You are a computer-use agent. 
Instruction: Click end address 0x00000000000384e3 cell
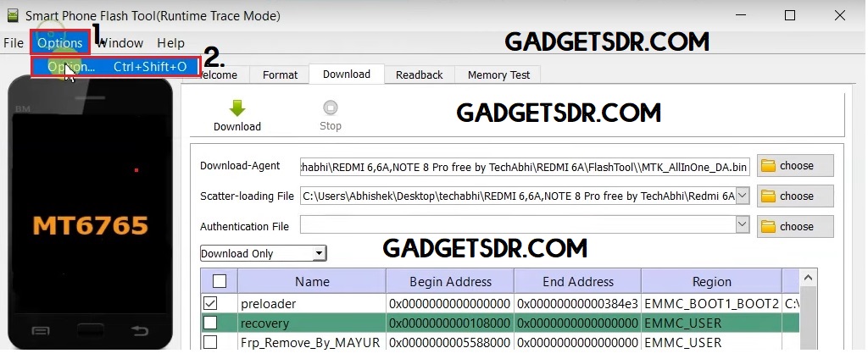578,304
